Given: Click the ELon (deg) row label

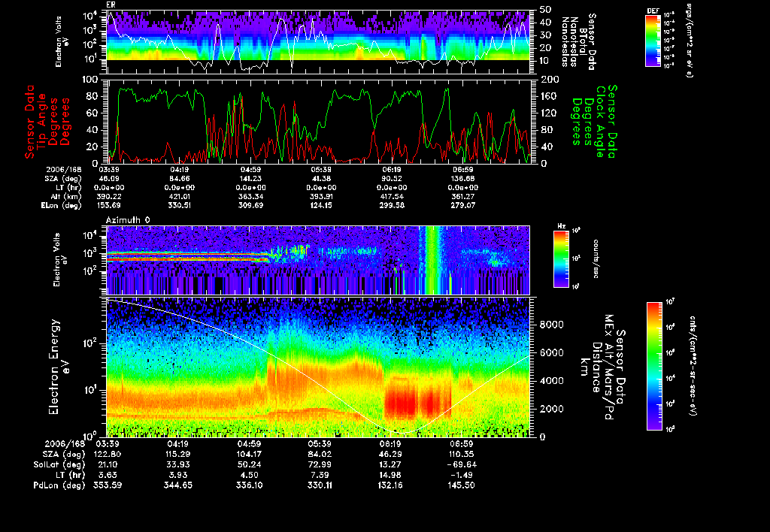Looking at the screenshot, I should point(61,206).
